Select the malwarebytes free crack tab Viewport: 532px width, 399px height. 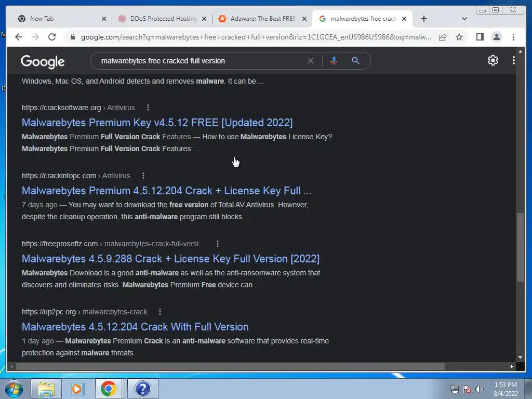pos(363,19)
